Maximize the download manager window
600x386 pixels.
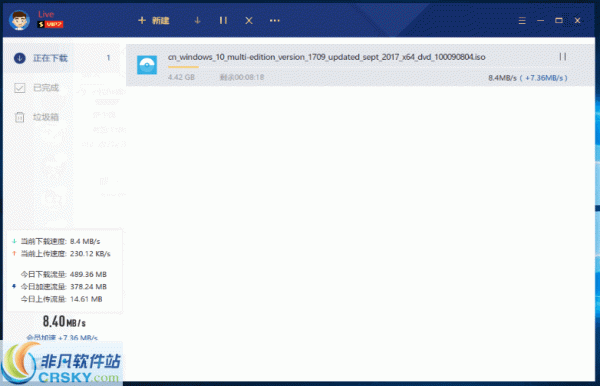coord(559,20)
